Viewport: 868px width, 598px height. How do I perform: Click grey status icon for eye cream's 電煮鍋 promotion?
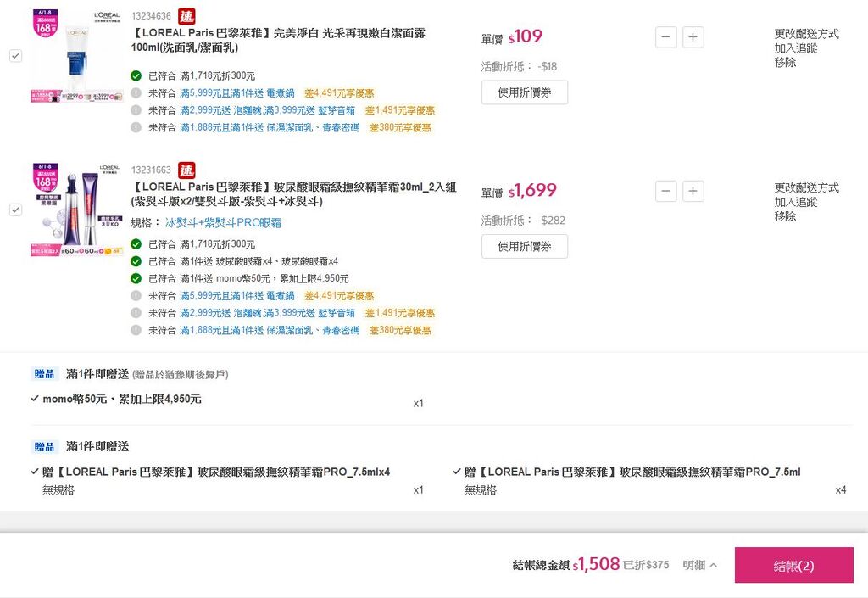[x=136, y=296]
